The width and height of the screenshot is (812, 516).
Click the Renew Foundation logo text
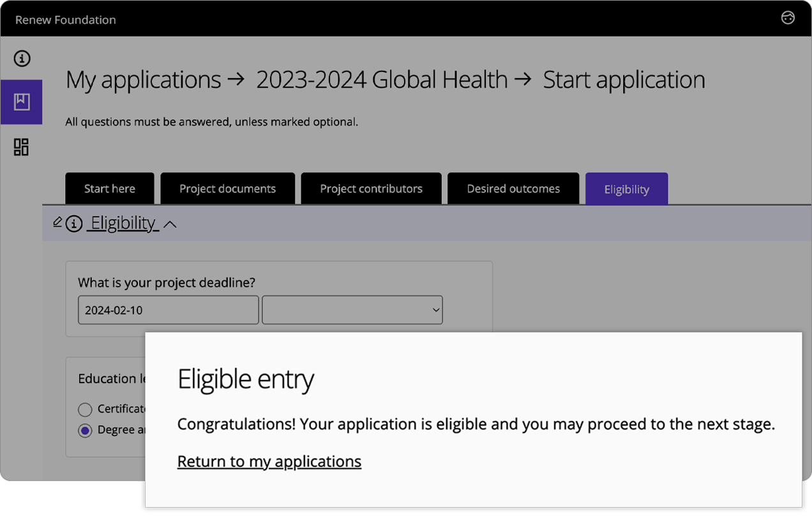click(x=65, y=20)
